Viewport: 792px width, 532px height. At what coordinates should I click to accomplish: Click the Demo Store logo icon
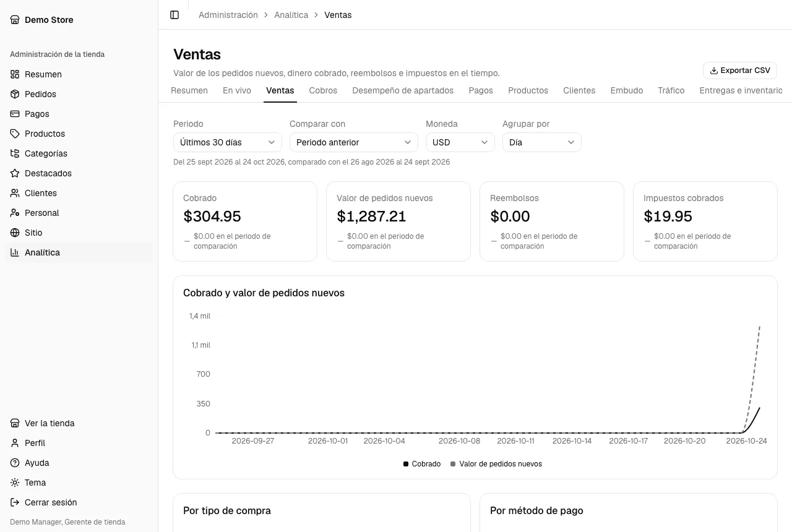[15, 20]
